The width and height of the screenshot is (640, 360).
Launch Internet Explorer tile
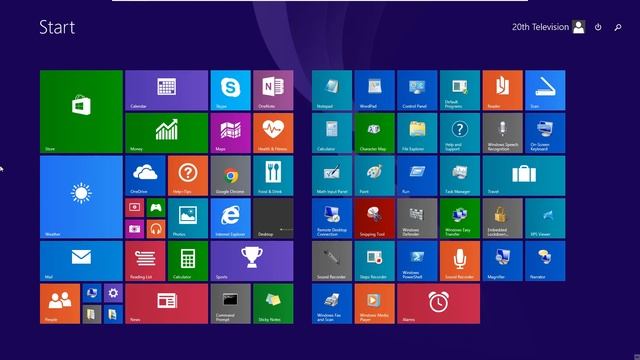(x=231, y=218)
